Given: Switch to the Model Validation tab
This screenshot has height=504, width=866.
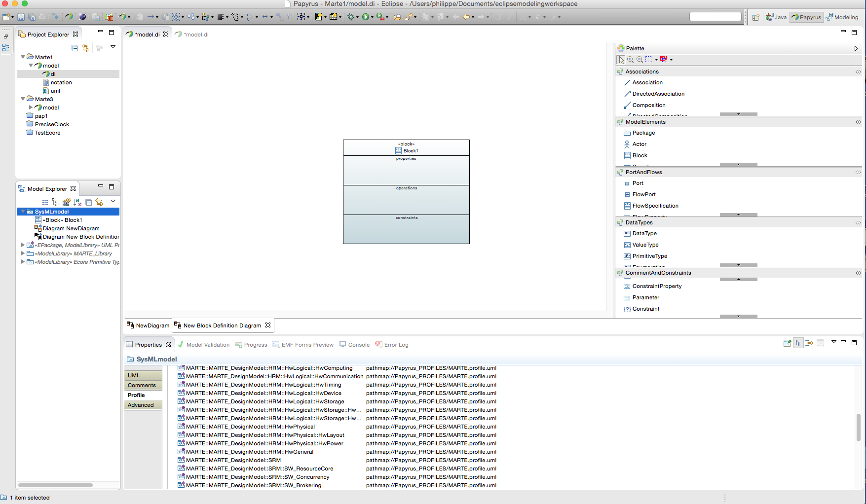Looking at the screenshot, I should pos(204,345).
